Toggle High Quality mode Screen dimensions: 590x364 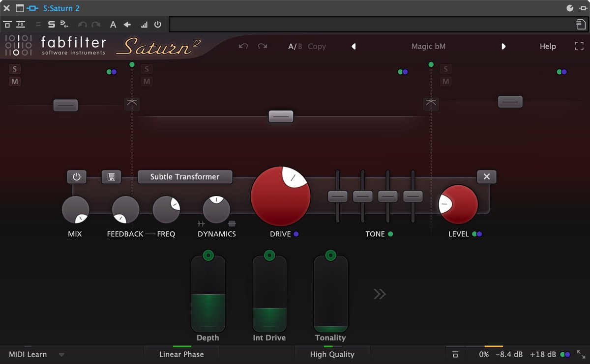pos(332,354)
